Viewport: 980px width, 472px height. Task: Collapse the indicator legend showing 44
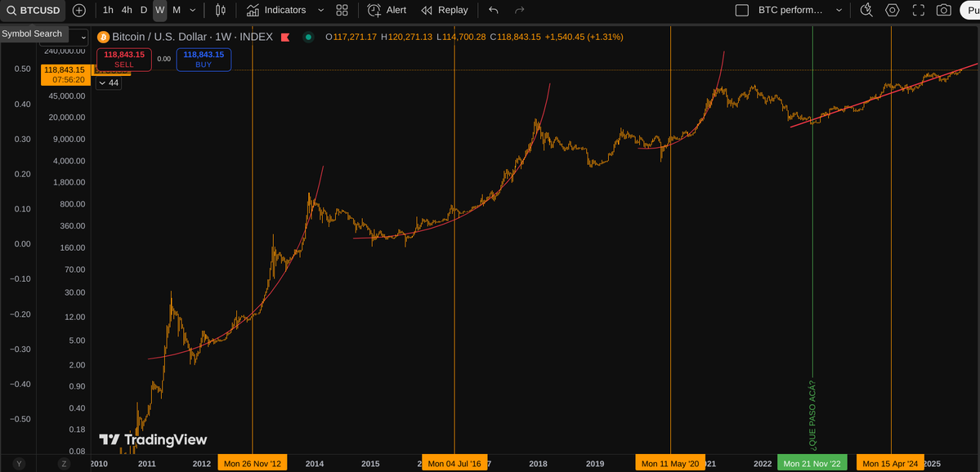click(x=108, y=83)
